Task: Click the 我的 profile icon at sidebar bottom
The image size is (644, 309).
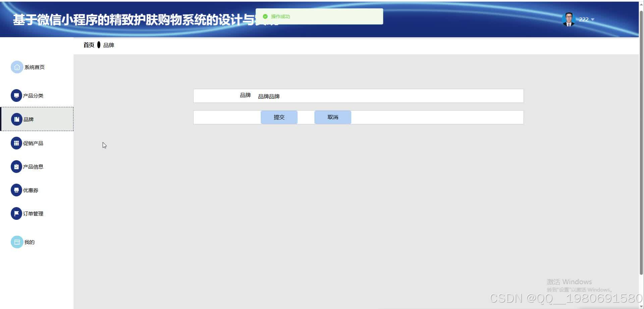Action: pyautogui.click(x=17, y=242)
